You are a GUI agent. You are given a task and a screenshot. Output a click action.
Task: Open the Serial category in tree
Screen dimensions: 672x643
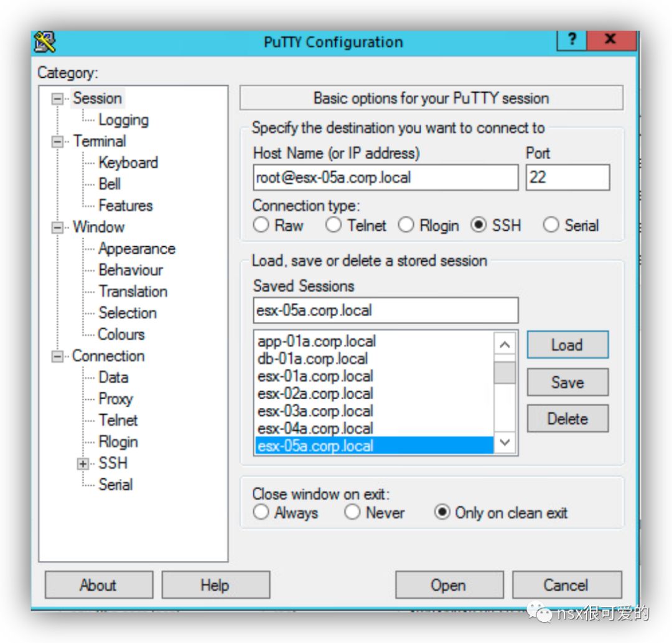[x=115, y=485]
